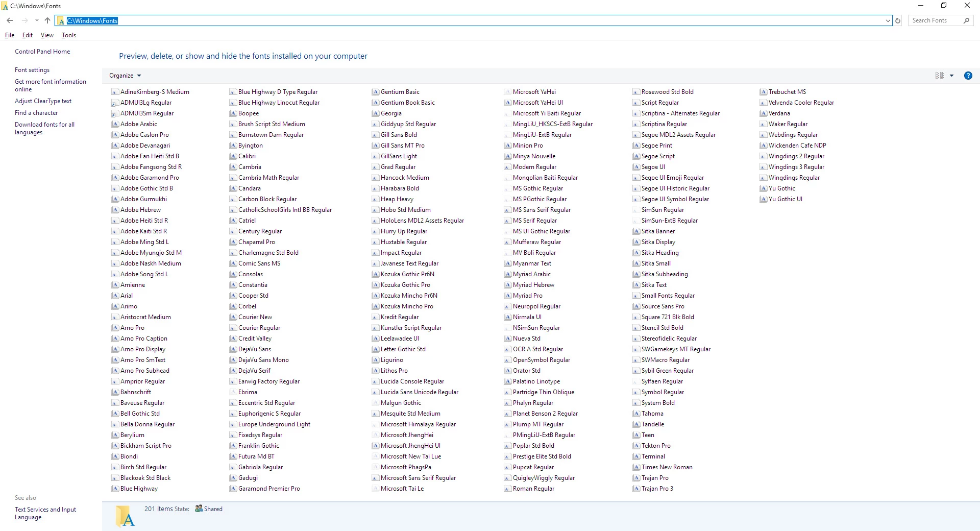This screenshot has width=980, height=531.
Task: Select the Comic Sans MS font icon
Action: pyautogui.click(x=233, y=263)
